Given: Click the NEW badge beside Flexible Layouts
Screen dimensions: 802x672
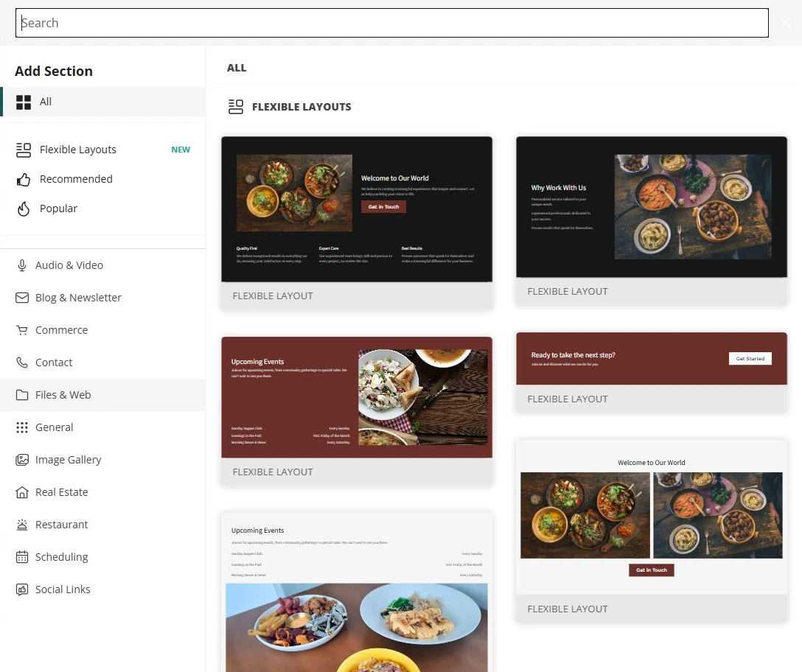Looking at the screenshot, I should 181,150.
